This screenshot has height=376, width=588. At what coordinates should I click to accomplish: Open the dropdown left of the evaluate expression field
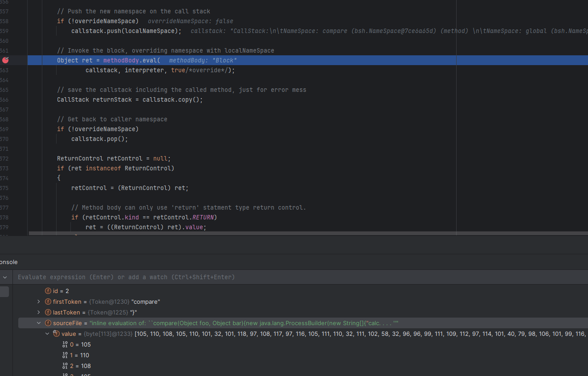[x=5, y=277]
